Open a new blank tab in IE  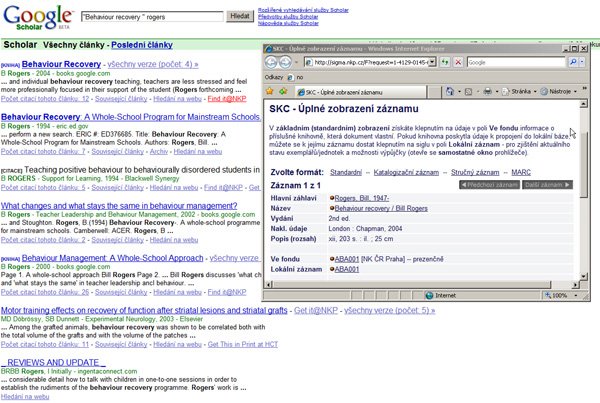click(434, 92)
